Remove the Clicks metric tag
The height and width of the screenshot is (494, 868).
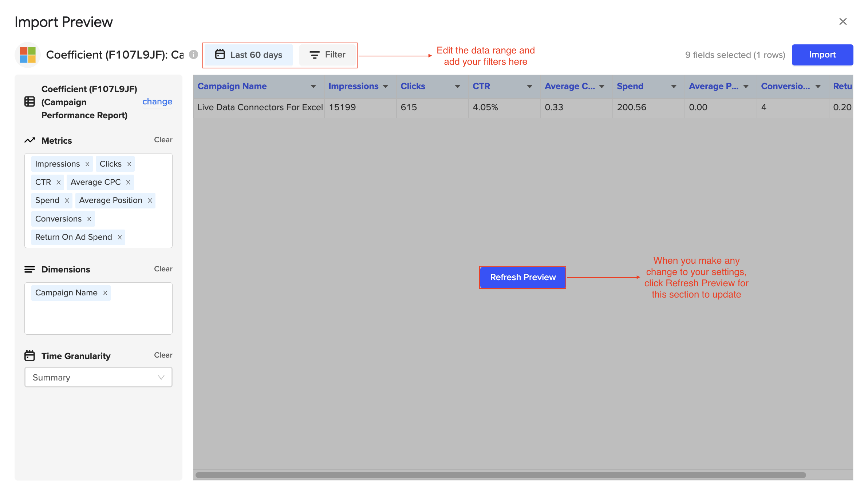(129, 164)
